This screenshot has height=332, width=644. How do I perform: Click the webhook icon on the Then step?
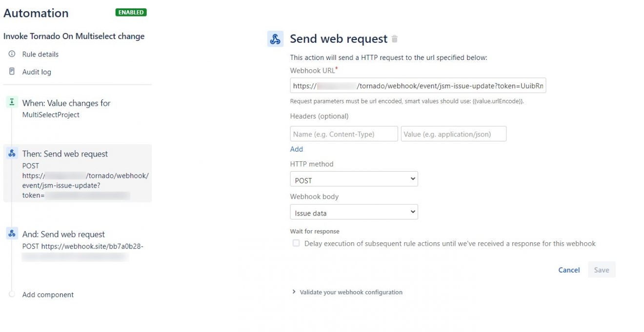tap(11, 153)
